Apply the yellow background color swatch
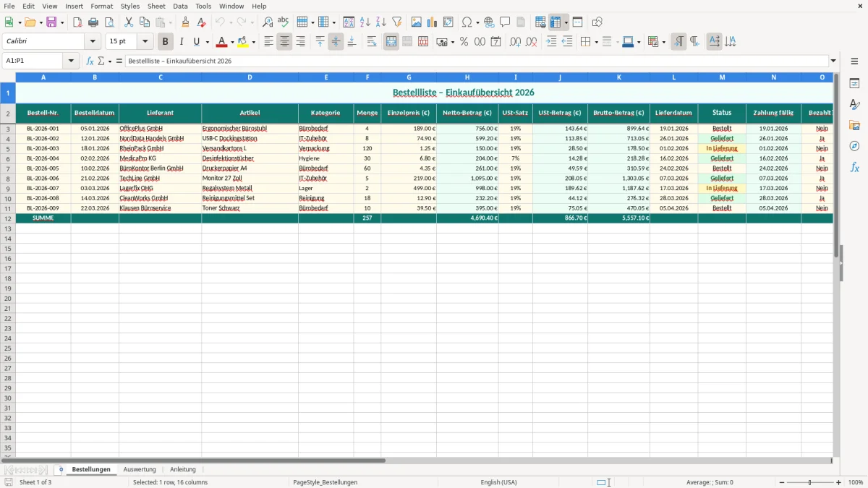868x488 pixels. [x=243, y=42]
